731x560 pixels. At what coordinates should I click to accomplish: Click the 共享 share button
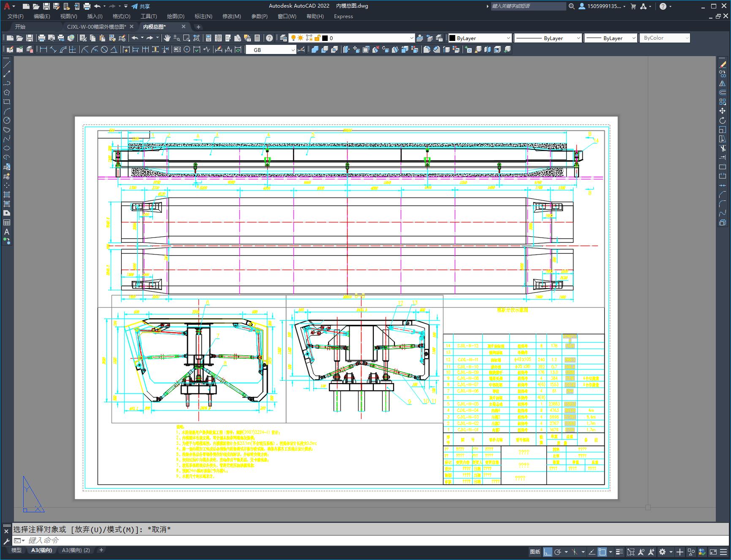click(x=141, y=6)
